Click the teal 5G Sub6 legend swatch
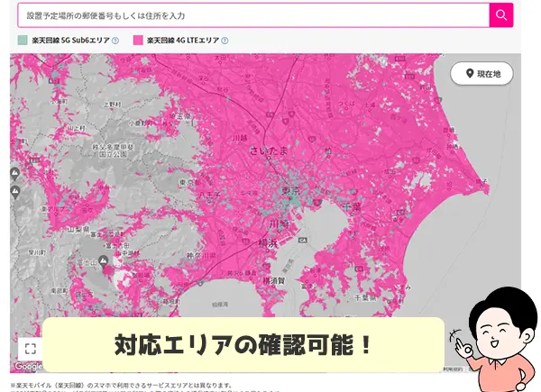Screen dimensions: 541x392 point(23,41)
